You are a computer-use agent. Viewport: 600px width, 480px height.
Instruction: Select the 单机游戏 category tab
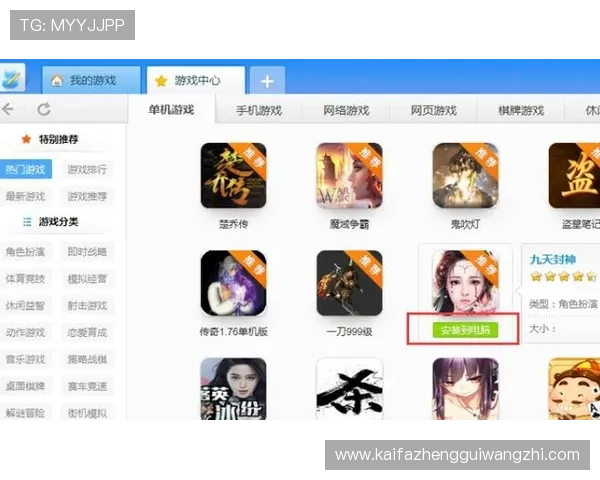pyautogui.click(x=171, y=110)
